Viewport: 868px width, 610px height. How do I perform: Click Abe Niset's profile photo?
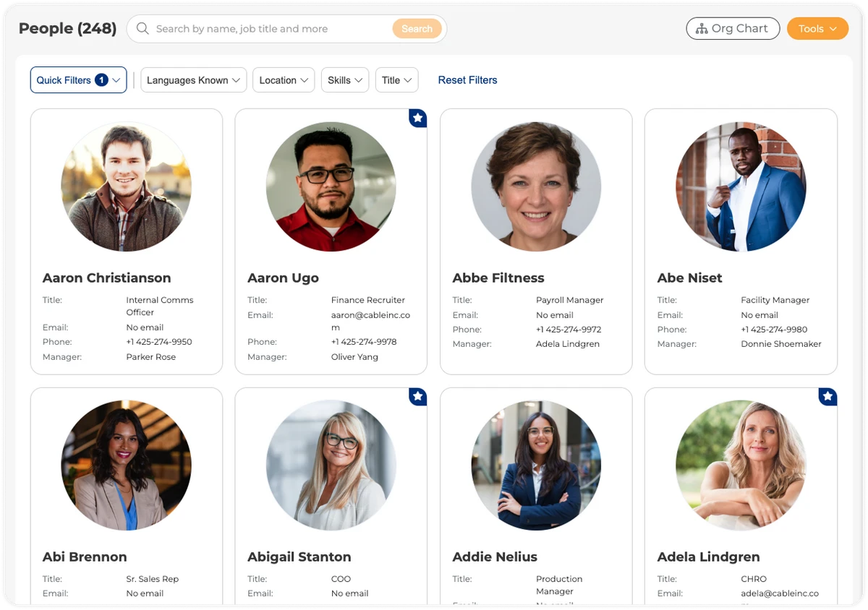coord(740,186)
